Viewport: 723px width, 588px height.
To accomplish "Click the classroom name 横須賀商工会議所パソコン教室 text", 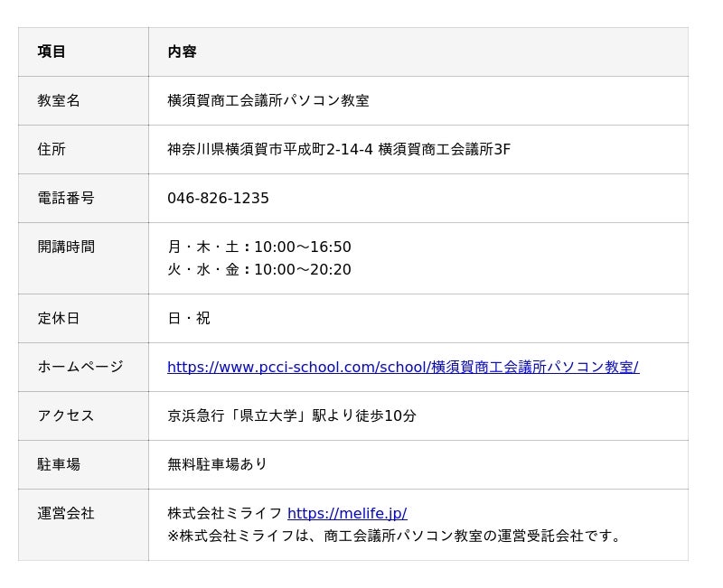I will (268, 100).
